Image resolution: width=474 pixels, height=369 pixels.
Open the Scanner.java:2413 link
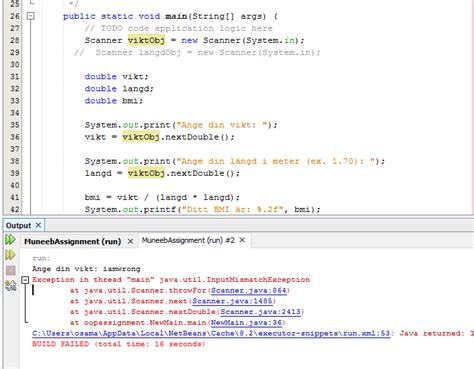tap(260, 312)
